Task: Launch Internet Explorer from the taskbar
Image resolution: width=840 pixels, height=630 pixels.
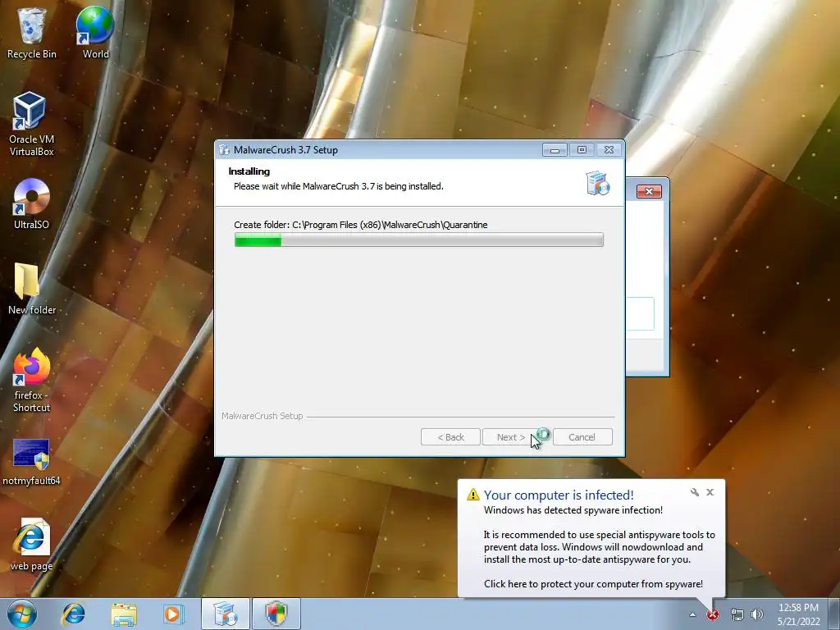Action: coord(73,614)
